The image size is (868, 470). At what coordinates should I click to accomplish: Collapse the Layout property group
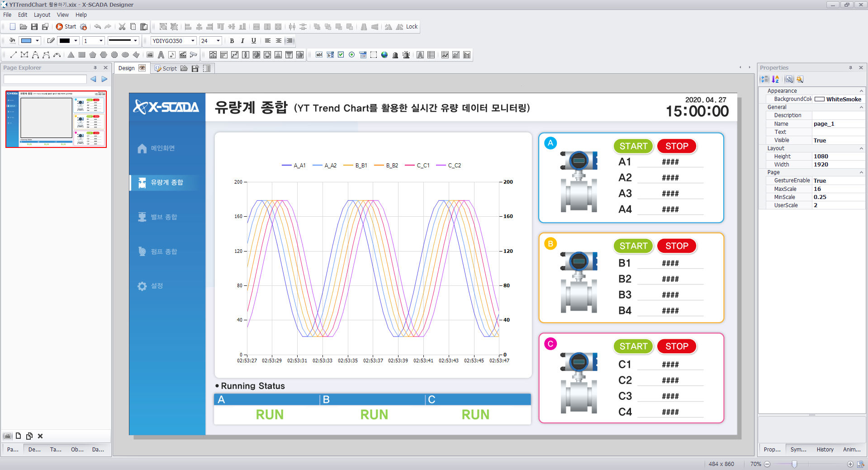click(x=861, y=148)
